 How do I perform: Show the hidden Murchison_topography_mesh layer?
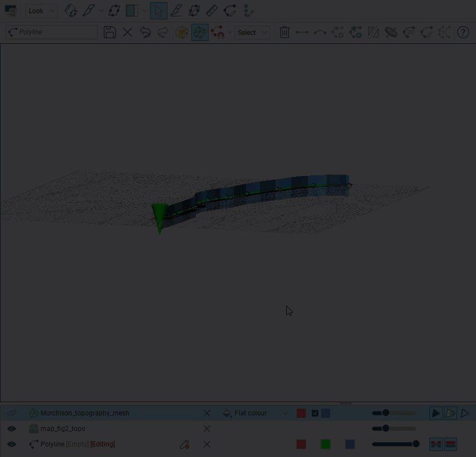click(x=11, y=413)
